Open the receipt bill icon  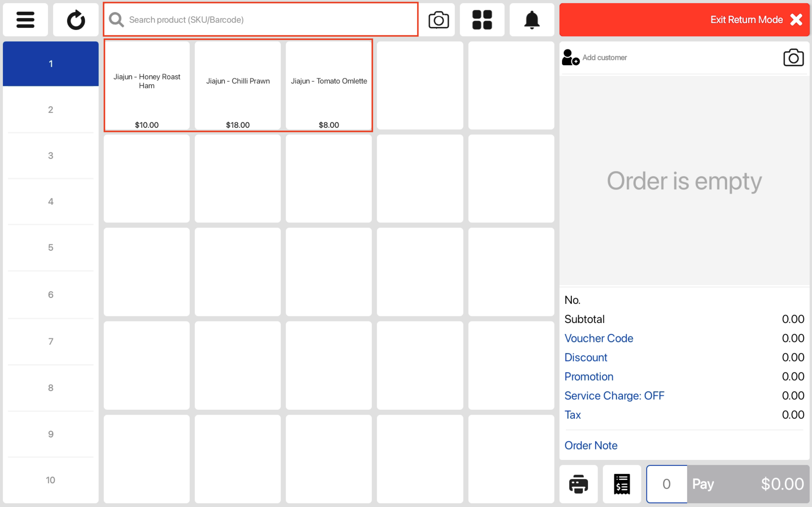(622, 484)
